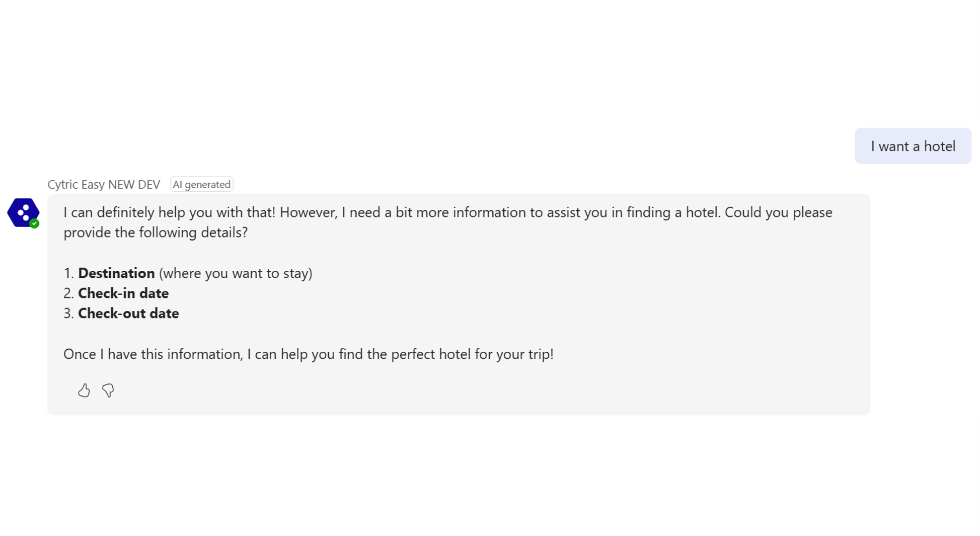
Task: Click list number "2." before Check-in date
Action: pos(68,293)
